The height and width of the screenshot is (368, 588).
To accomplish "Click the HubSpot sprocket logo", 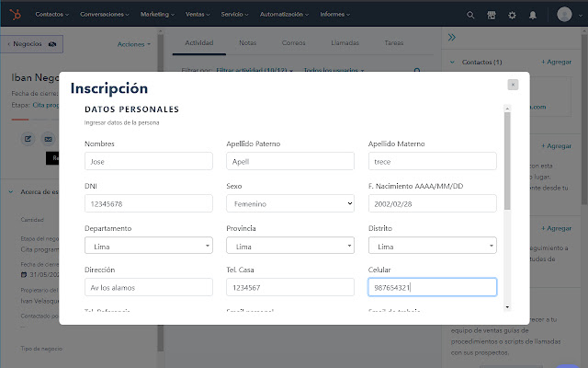I will click(16, 15).
